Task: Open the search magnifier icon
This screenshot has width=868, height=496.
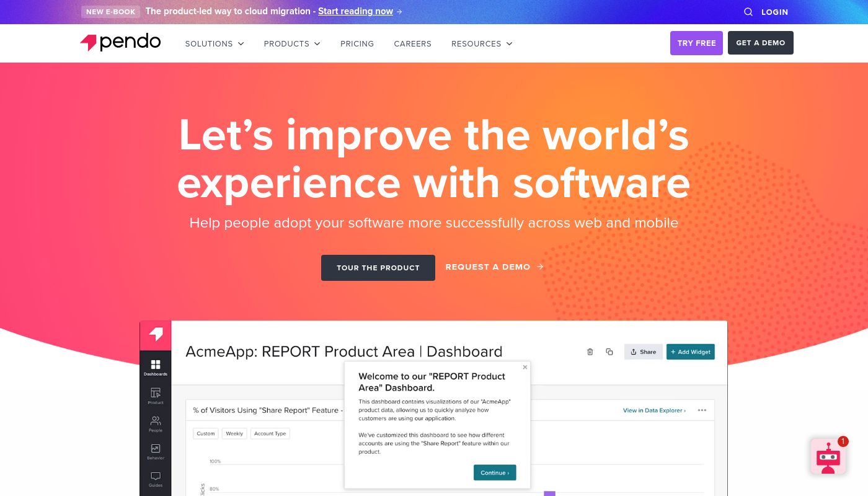Action: click(x=748, y=12)
